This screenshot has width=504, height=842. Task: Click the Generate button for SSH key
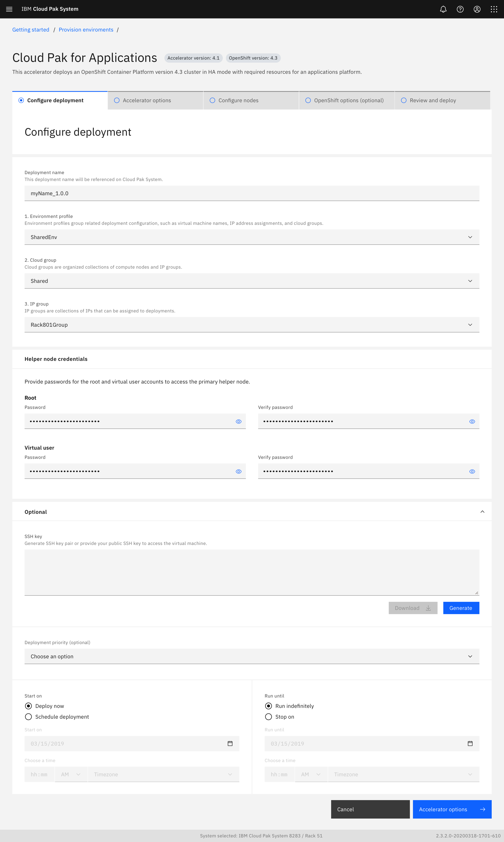461,608
